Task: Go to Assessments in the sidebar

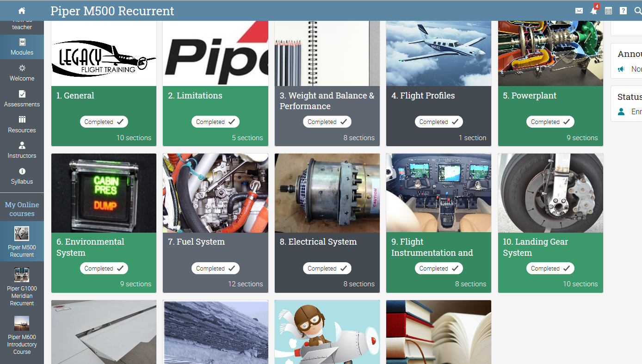Action: coord(22,99)
